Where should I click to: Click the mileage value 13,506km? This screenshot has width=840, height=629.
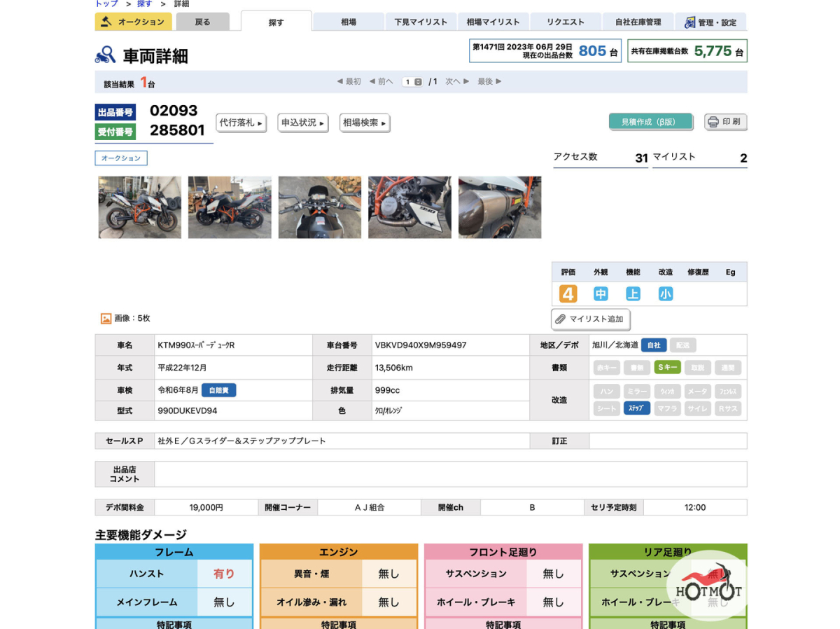point(394,368)
